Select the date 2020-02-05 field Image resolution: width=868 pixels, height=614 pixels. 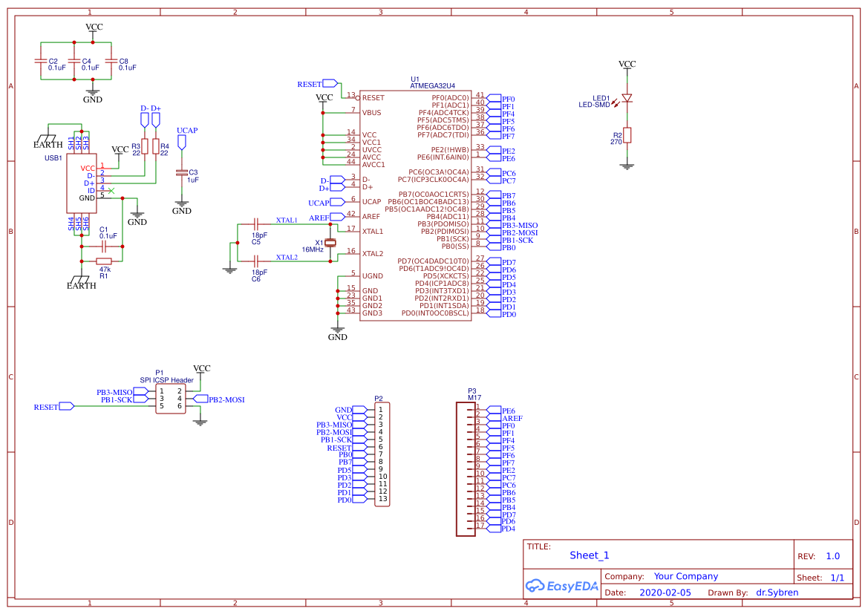tap(664, 592)
